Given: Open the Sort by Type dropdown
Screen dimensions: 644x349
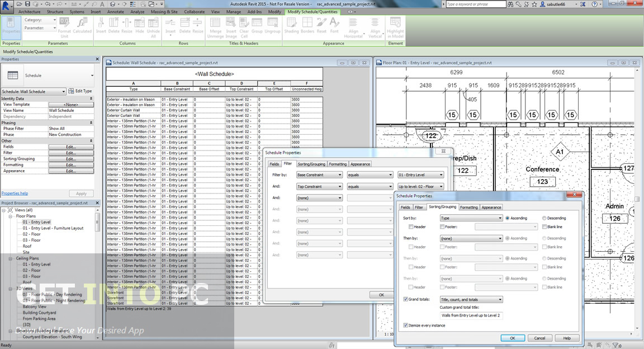Looking at the screenshot, I should point(471,218).
